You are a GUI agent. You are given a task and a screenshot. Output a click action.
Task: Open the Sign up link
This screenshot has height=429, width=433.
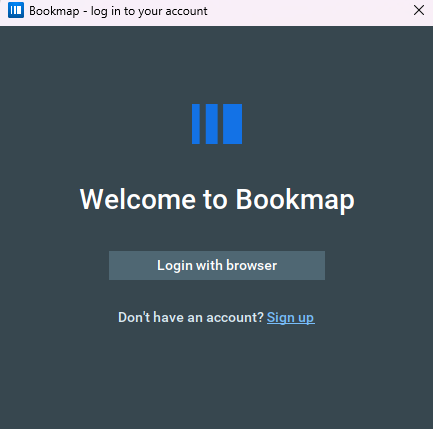[x=290, y=318]
